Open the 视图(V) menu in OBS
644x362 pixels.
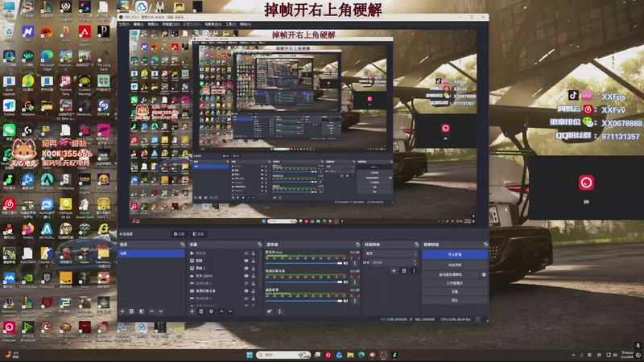click(x=153, y=24)
